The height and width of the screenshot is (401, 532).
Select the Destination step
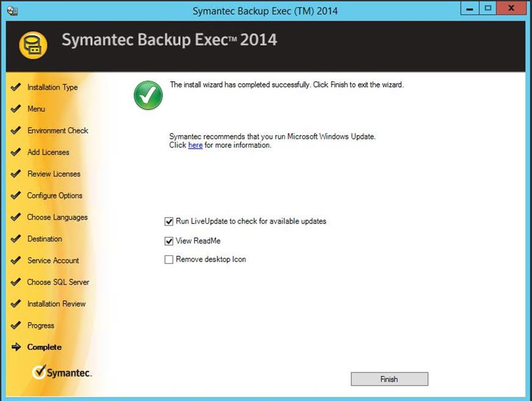point(45,238)
